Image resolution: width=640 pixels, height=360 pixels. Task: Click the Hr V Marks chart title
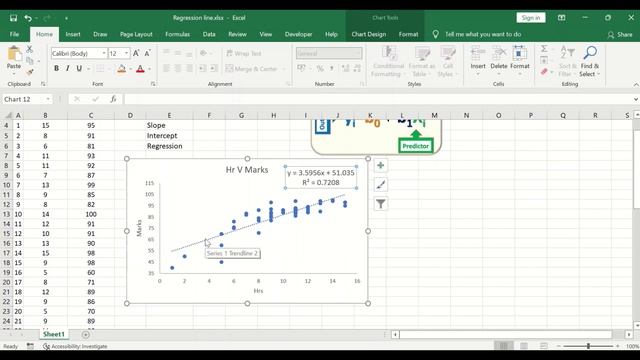click(247, 170)
